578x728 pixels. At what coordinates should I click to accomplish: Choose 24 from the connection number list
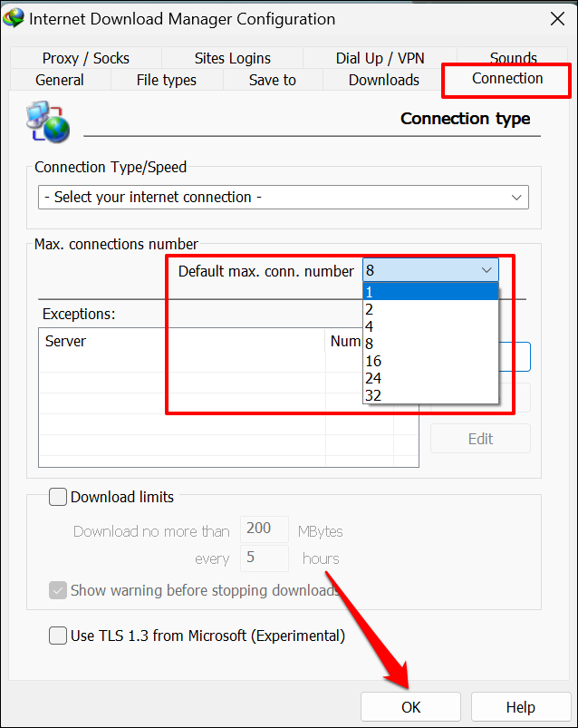[x=430, y=378]
